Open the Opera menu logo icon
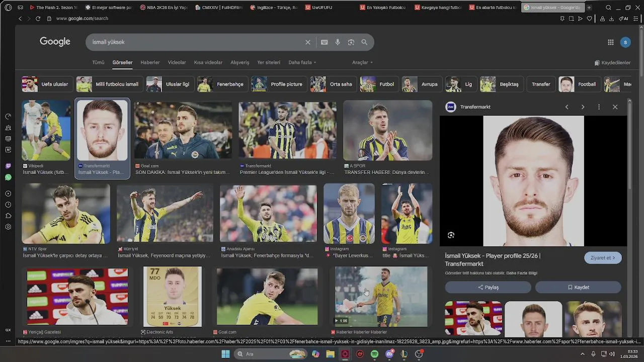Screen dimensions: 644x362 [8, 8]
